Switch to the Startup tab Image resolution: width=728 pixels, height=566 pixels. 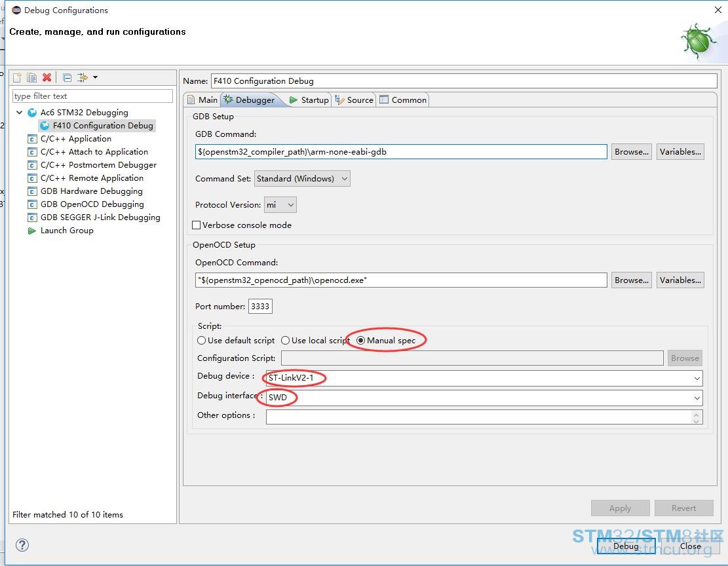coord(309,100)
